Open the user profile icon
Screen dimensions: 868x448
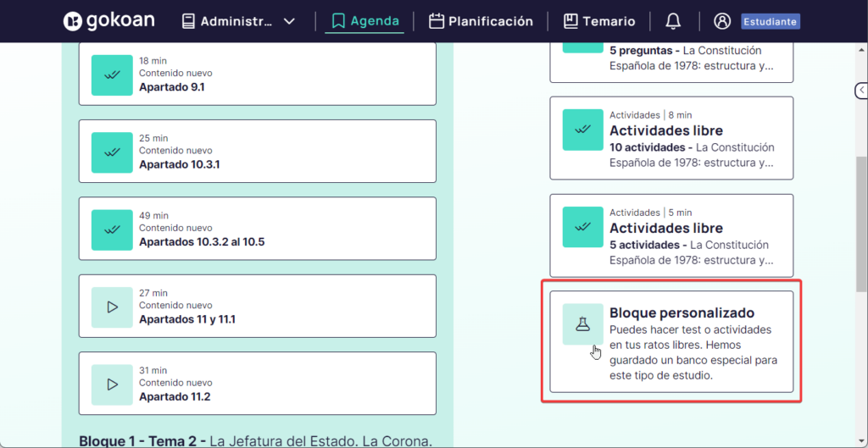click(x=721, y=21)
